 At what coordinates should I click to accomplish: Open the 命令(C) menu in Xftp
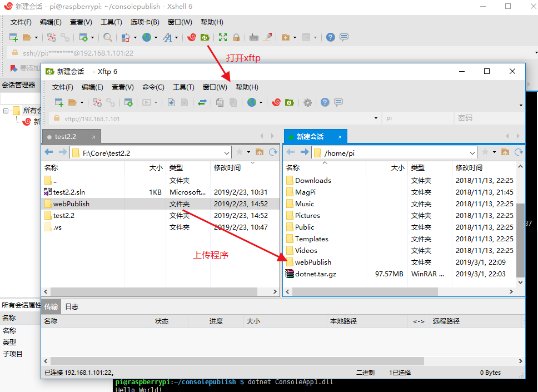pyautogui.click(x=153, y=87)
